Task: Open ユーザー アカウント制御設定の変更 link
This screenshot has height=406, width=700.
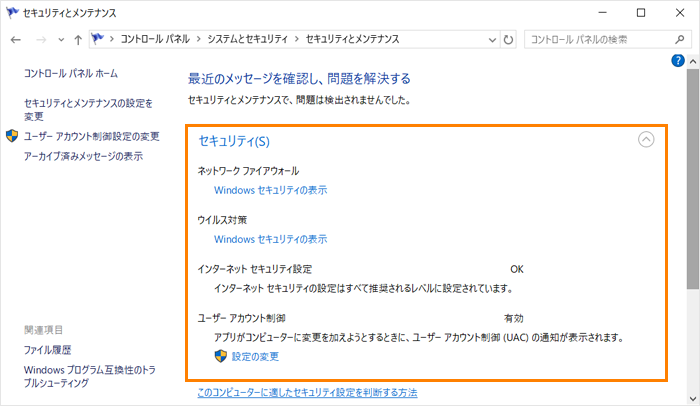Action: pos(92,136)
